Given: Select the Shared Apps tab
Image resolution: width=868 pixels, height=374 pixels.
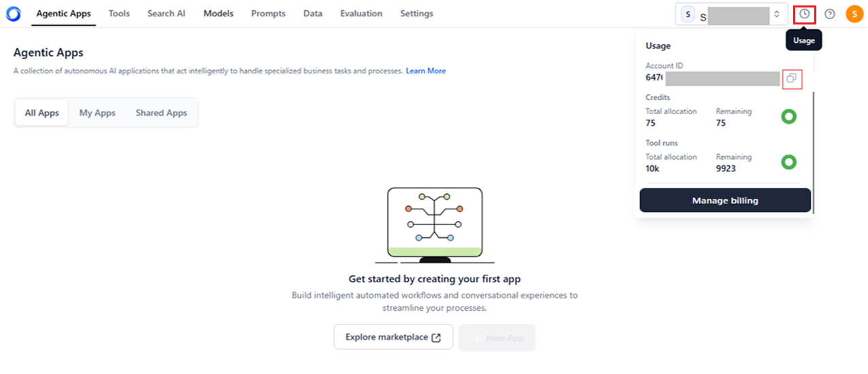Looking at the screenshot, I should pos(161,113).
